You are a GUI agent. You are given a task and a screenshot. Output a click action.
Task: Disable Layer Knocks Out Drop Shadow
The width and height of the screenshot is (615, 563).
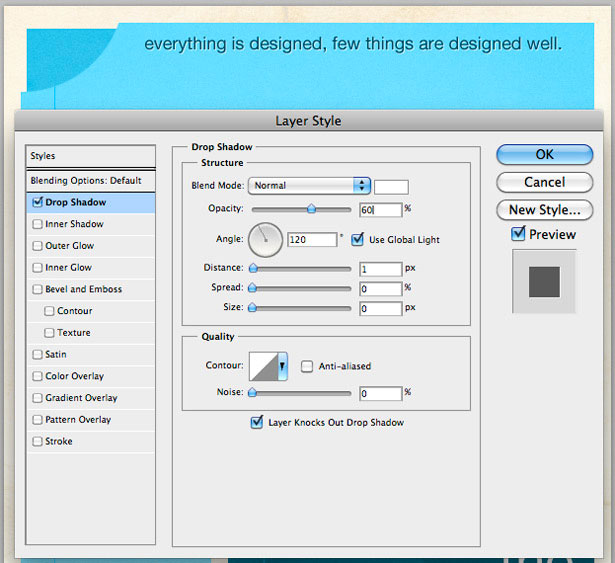tap(257, 423)
